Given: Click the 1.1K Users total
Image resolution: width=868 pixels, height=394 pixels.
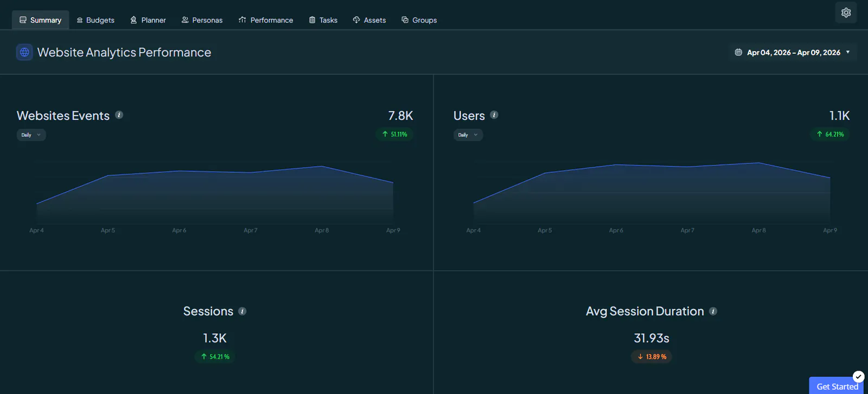Looking at the screenshot, I should pyautogui.click(x=839, y=116).
